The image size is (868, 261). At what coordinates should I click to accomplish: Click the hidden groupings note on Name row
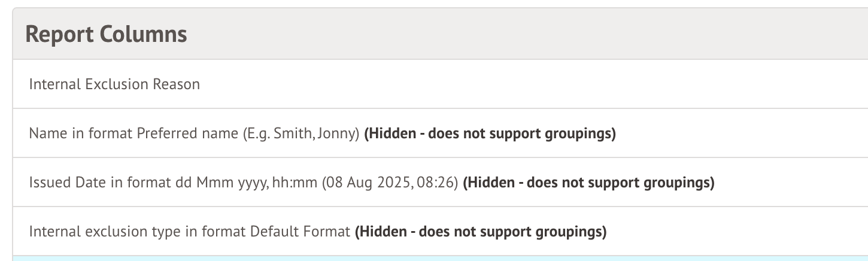pos(490,133)
